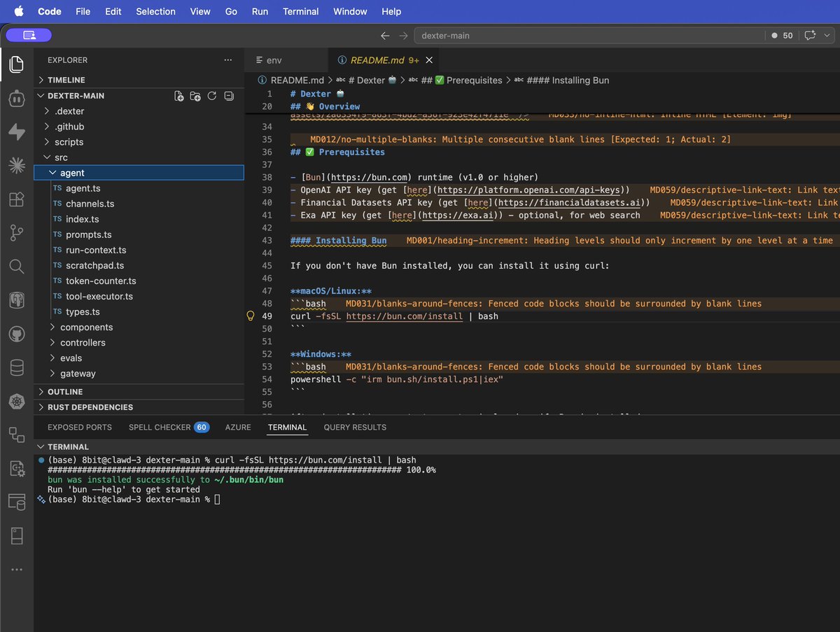Viewport: 840px width, 632px height.
Task: Open agent.ts in the explorer
Action: click(x=83, y=188)
